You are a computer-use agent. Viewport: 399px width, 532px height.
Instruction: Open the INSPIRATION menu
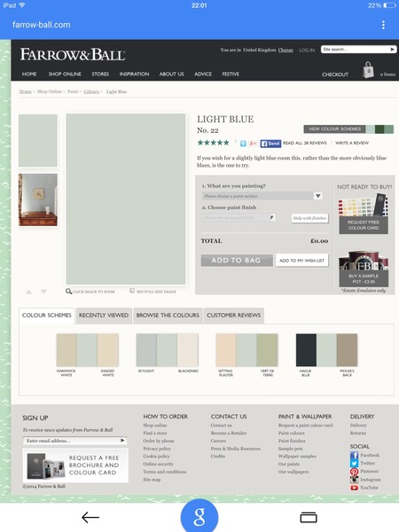click(x=134, y=74)
